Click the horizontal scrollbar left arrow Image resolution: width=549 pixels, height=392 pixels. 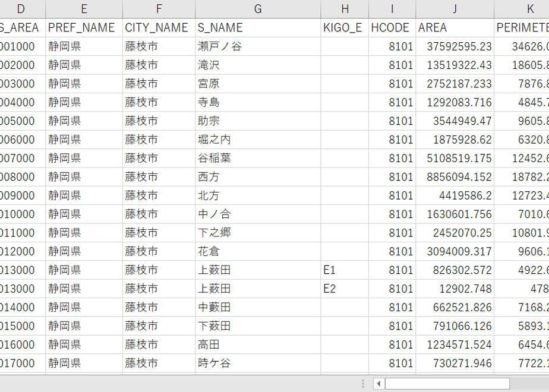pyautogui.click(x=379, y=384)
